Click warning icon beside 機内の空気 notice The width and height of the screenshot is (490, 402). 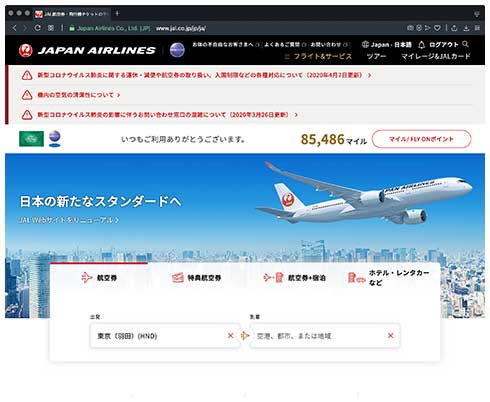click(x=27, y=95)
